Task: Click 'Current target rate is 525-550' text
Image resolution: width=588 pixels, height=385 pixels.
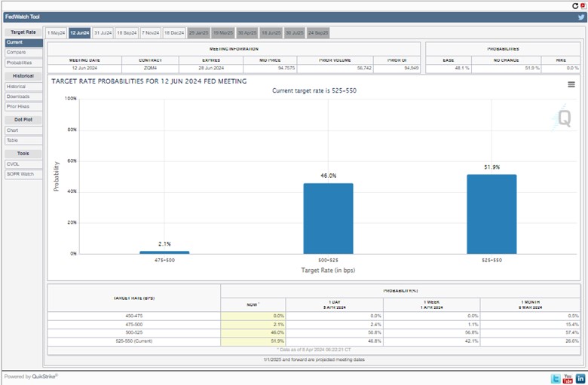Action: pos(314,90)
